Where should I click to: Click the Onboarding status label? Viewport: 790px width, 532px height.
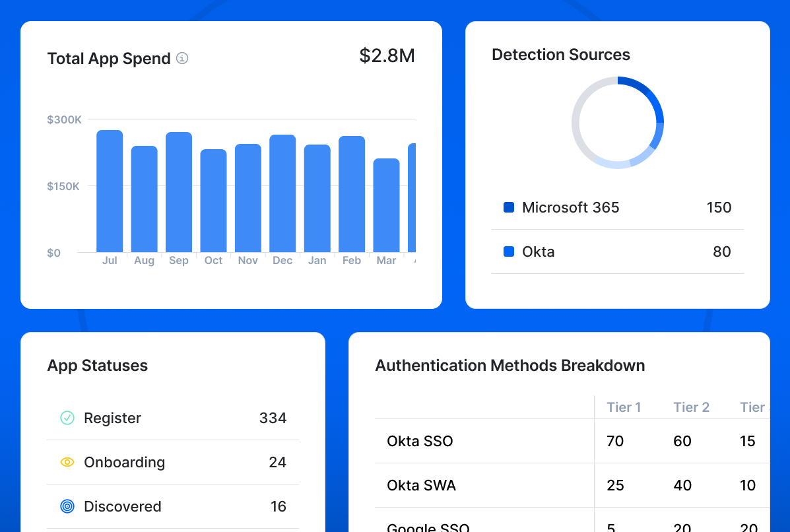point(125,463)
